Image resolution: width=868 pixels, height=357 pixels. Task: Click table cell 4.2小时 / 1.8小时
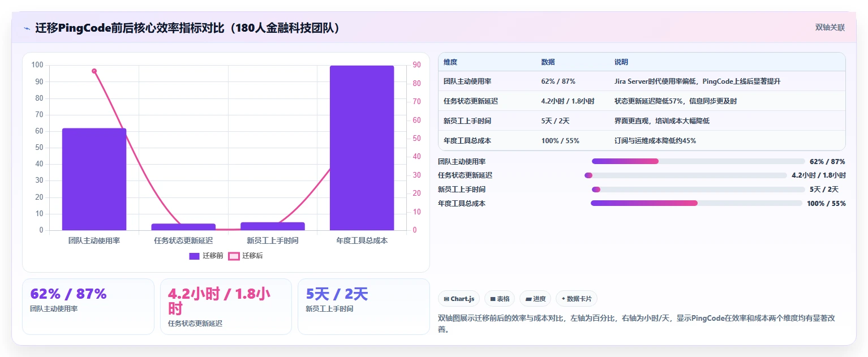point(568,101)
